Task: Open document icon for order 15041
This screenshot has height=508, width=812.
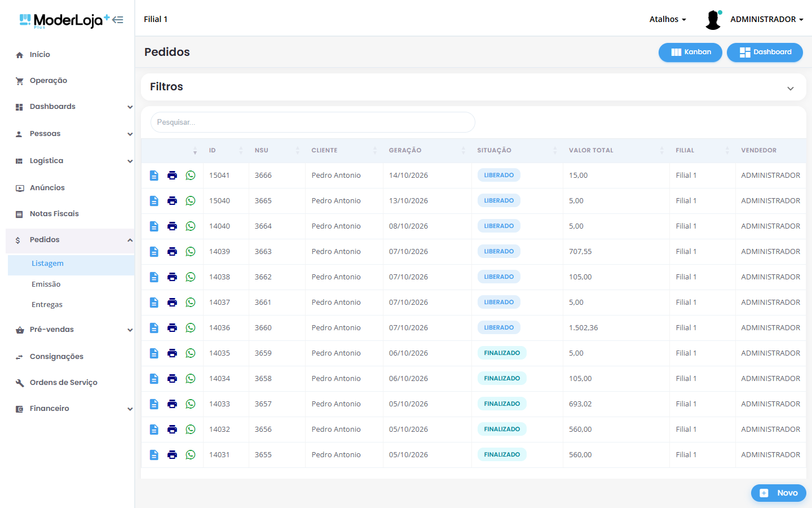Action: 154,176
